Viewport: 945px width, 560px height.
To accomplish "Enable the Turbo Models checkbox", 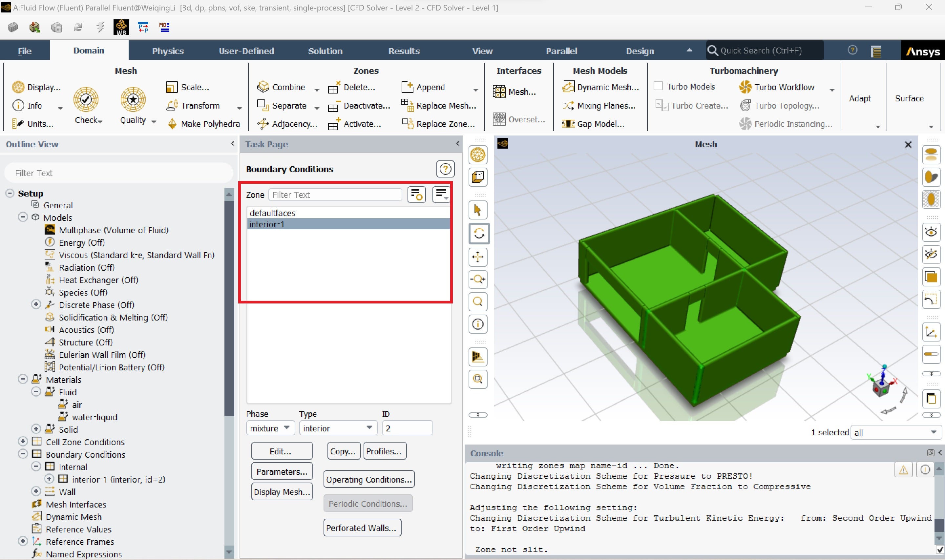I will pos(658,86).
